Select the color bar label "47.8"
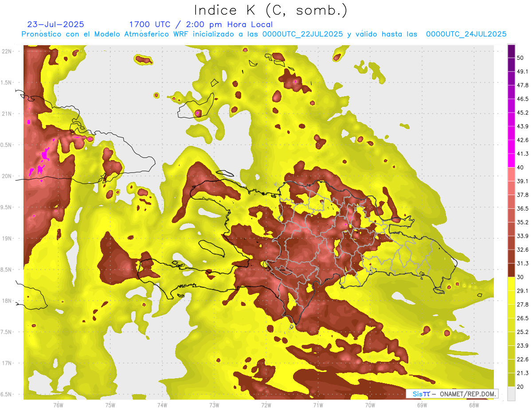Image resolution: width=532 pixels, height=411 pixels. point(523,85)
